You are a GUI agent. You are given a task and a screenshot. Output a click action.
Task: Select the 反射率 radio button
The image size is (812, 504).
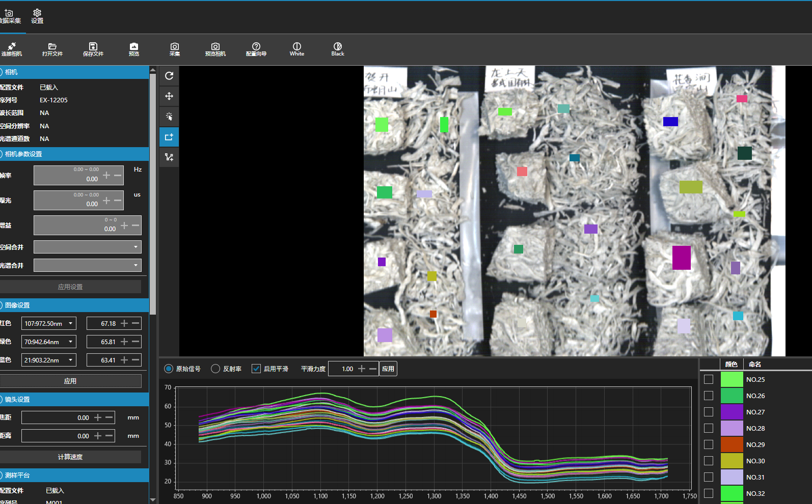click(x=215, y=369)
